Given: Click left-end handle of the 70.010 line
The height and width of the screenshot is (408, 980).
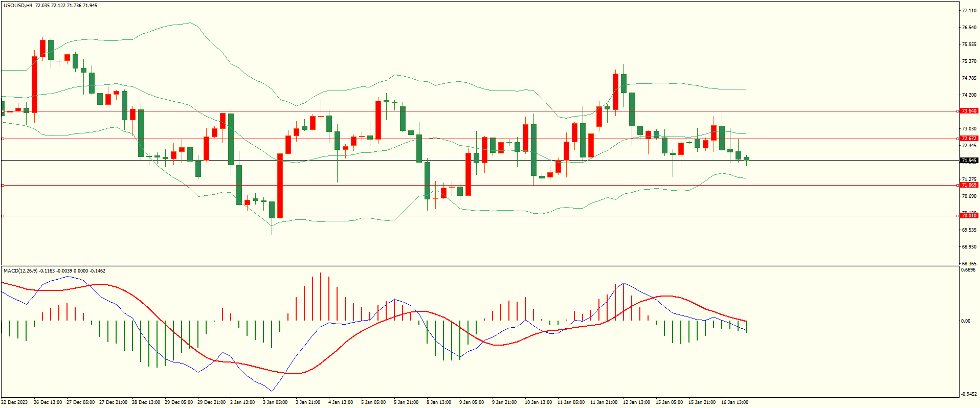Looking at the screenshot, I should 3,216.
